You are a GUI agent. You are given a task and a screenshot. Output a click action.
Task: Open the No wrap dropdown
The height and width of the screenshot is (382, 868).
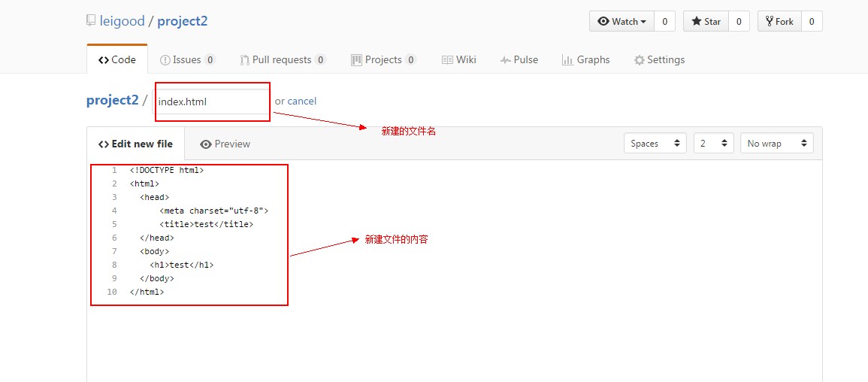coord(777,144)
